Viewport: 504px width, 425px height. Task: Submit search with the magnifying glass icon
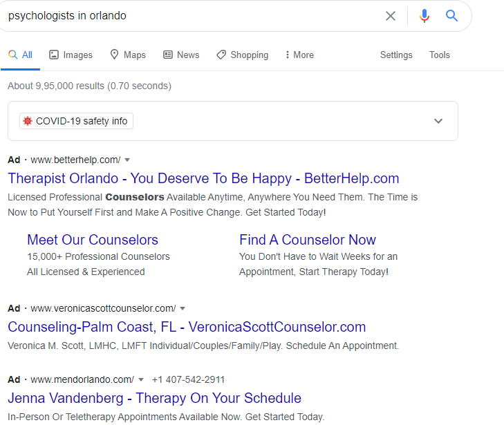point(451,15)
